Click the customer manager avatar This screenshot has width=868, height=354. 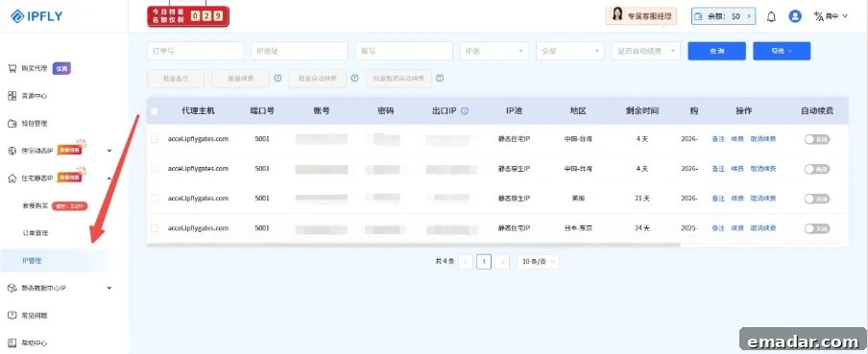point(617,15)
